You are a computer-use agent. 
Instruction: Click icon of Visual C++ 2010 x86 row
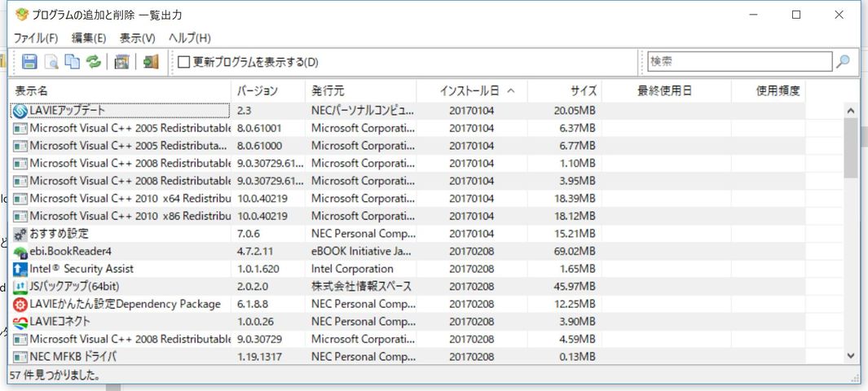[x=20, y=217]
